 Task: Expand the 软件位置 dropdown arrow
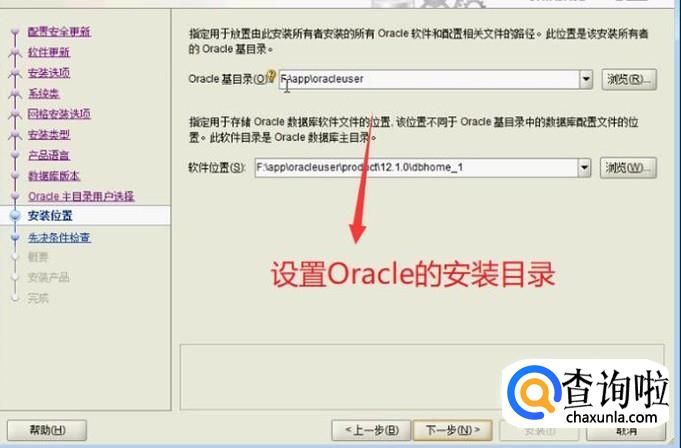(585, 168)
